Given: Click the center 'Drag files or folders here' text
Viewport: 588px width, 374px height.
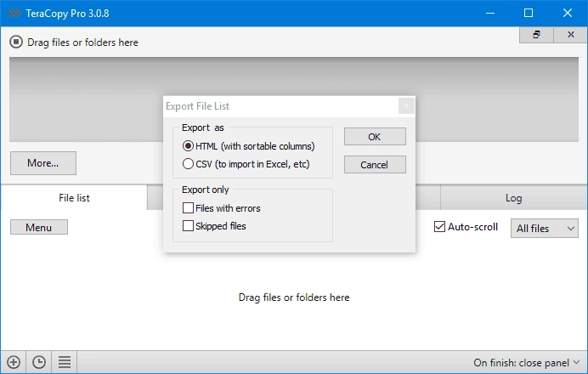Looking at the screenshot, I should click(x=294, y=297).
